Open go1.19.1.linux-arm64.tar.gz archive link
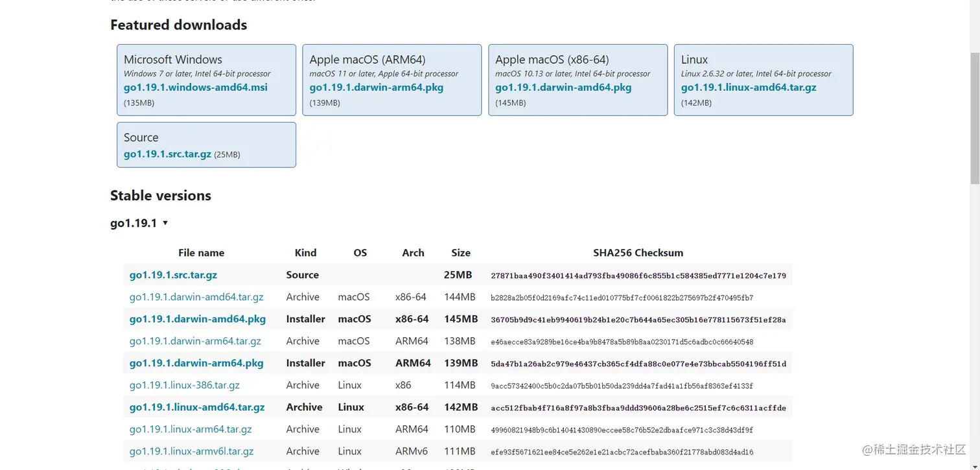980x470 pixels. (x=191, y=429)
